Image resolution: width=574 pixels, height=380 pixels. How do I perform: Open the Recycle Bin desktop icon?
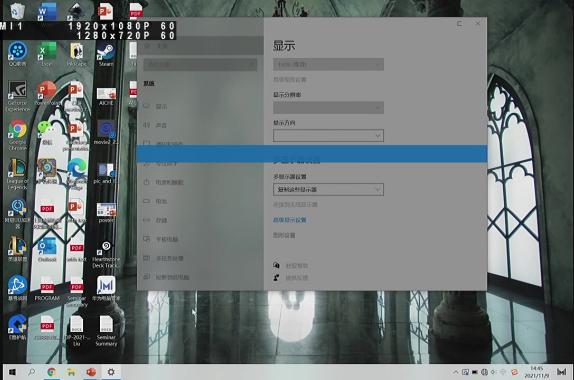[x=17, y=10]
